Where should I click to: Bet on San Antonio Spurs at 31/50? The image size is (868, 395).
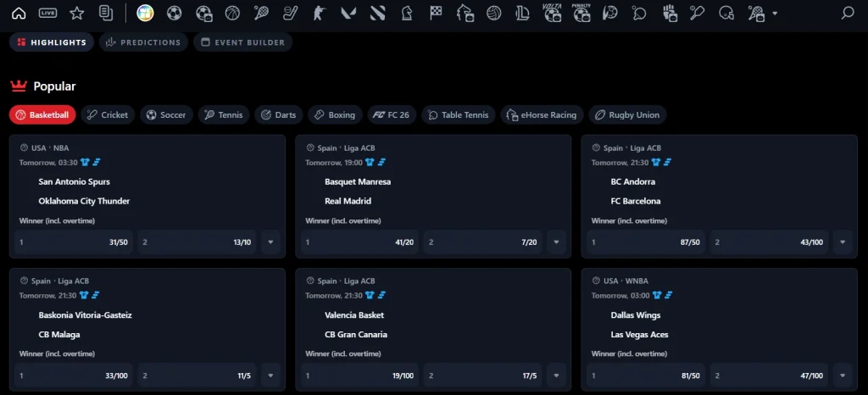75,242
